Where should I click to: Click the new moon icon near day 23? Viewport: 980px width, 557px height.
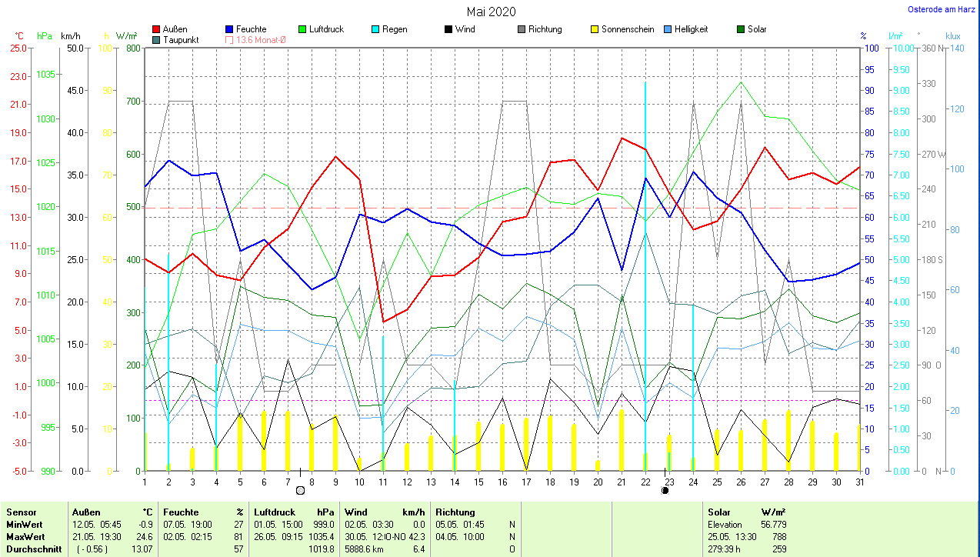tap(665, 490)
